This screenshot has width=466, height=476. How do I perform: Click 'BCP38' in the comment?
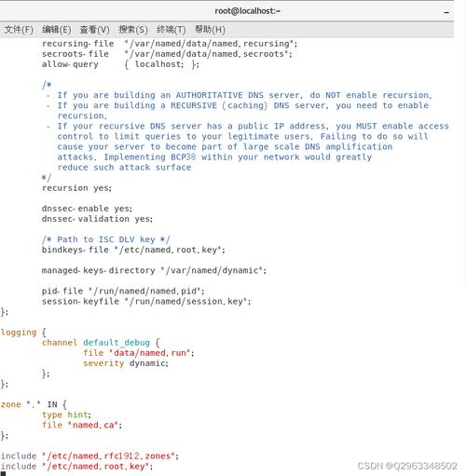pos(184,157)
